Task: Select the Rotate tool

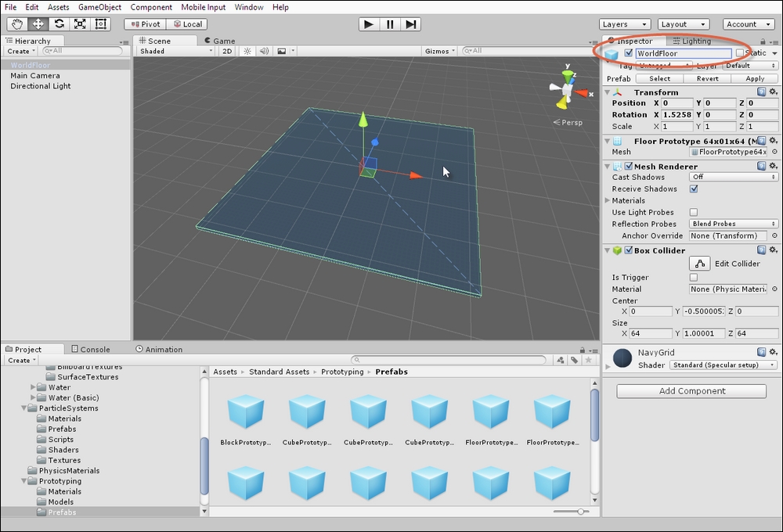Action: coord(59,24)
